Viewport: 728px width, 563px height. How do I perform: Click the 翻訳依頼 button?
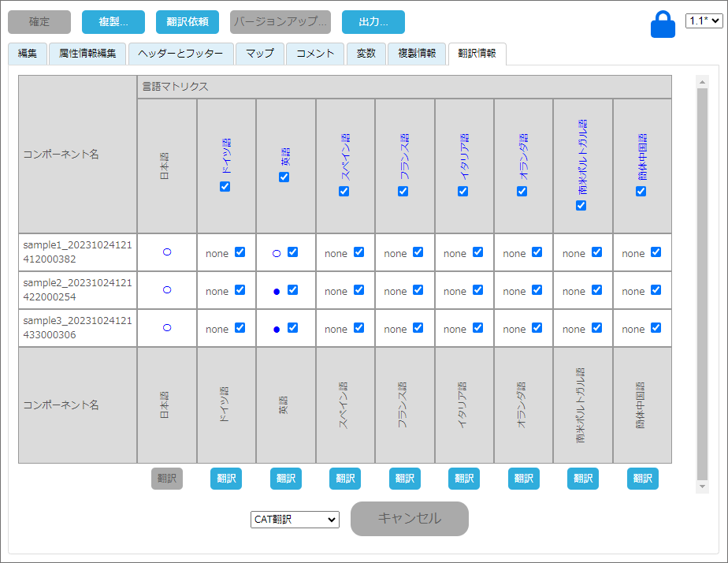[188, 22]
